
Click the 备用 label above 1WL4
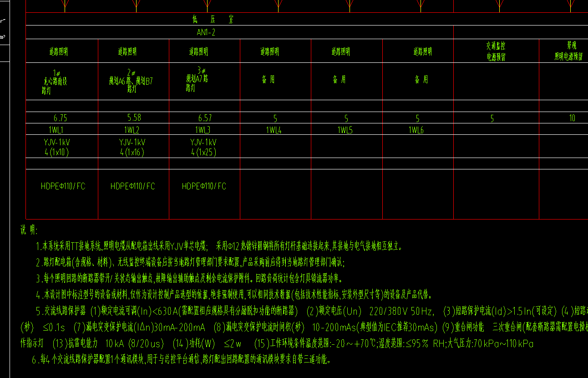click(x=268, y=79)
